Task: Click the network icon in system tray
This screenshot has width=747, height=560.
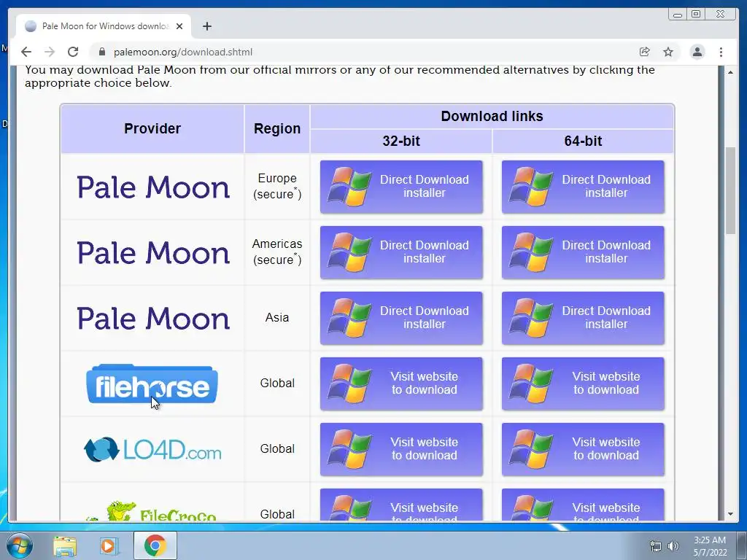Action: pos(656,546)
